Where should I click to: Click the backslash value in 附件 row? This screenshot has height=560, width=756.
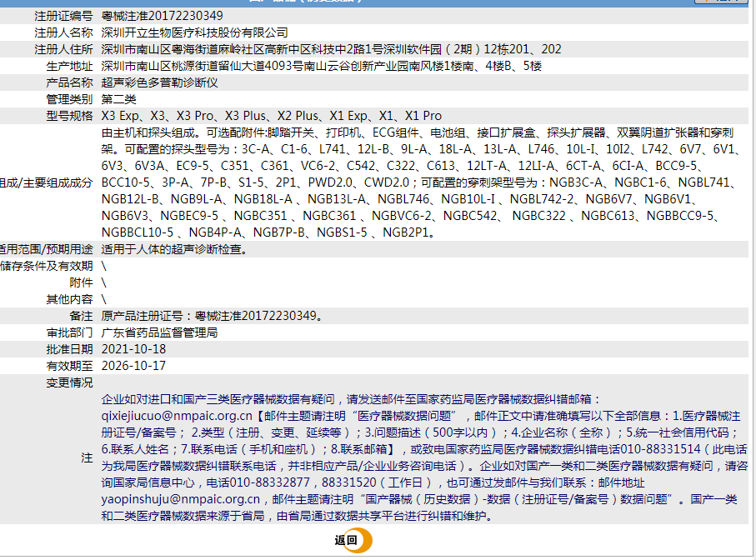click(103, 282)
